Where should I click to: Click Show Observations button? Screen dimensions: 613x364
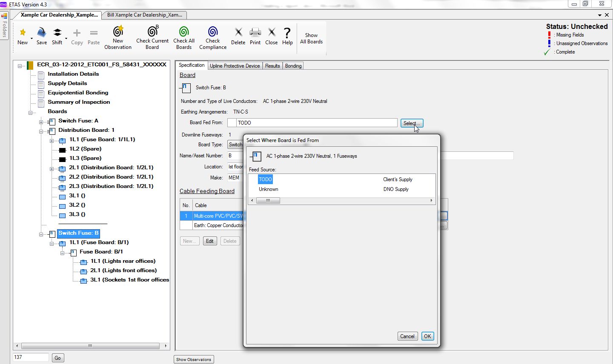[x=194, y=360]
